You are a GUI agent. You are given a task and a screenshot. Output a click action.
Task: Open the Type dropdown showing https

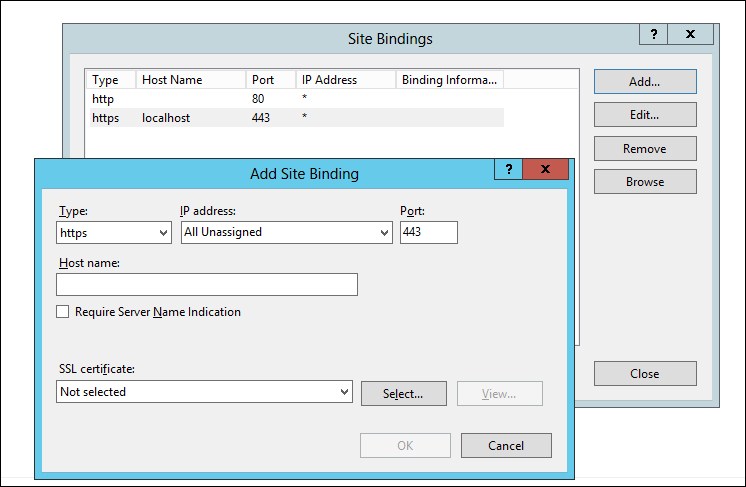pyautogui.click(x=114, y=233)
